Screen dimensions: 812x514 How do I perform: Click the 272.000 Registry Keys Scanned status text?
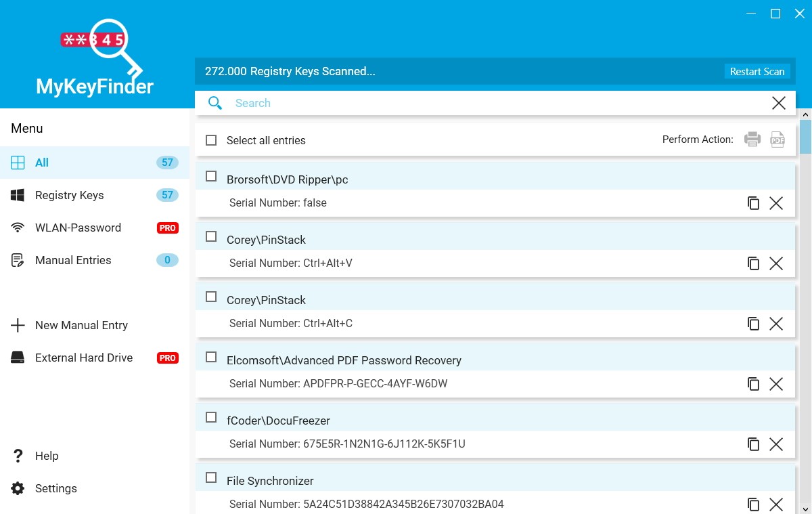(x=290, y=71)
